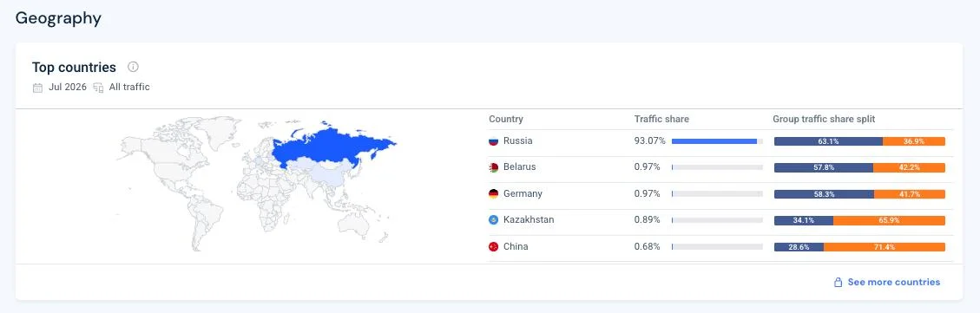Select Kazakhstan country name in table
Image resolution: width=980 pixels, height=313 pixels.
529,220
